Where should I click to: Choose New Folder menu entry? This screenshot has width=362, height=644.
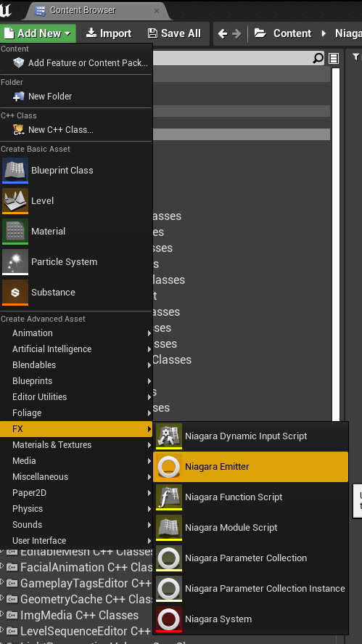[76, 96]
